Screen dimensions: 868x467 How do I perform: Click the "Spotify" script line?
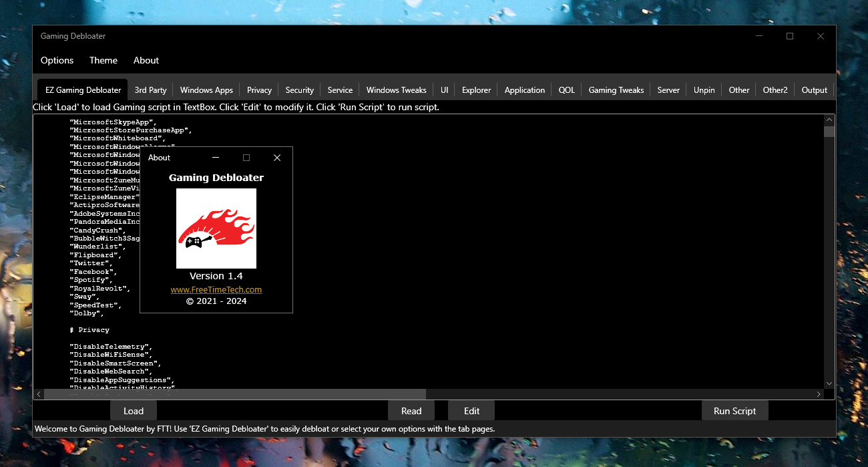[x=91, y=280]
